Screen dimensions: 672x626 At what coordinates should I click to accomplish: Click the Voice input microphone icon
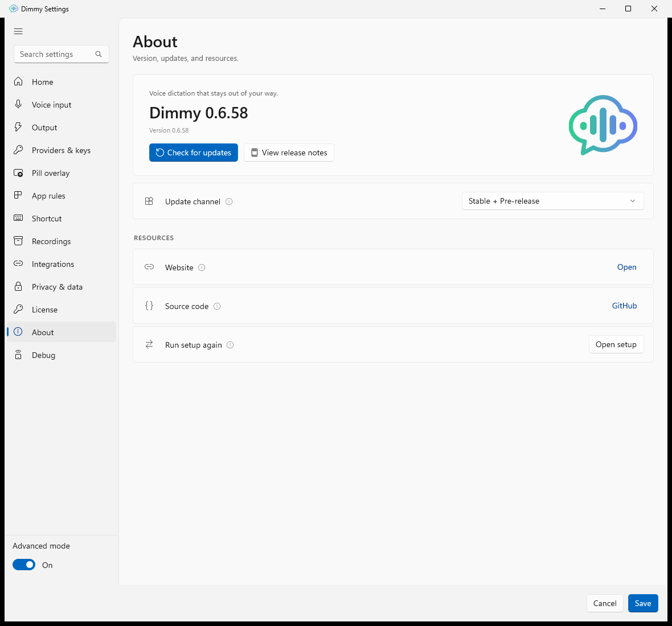(18, 104)
